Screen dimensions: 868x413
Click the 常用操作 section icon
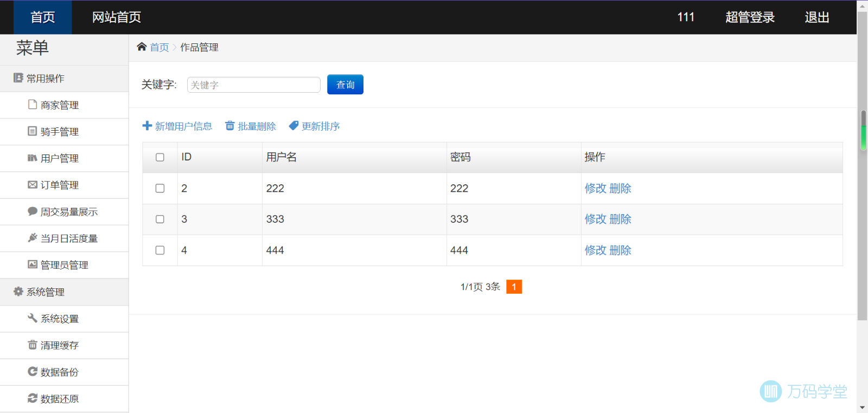18,78
